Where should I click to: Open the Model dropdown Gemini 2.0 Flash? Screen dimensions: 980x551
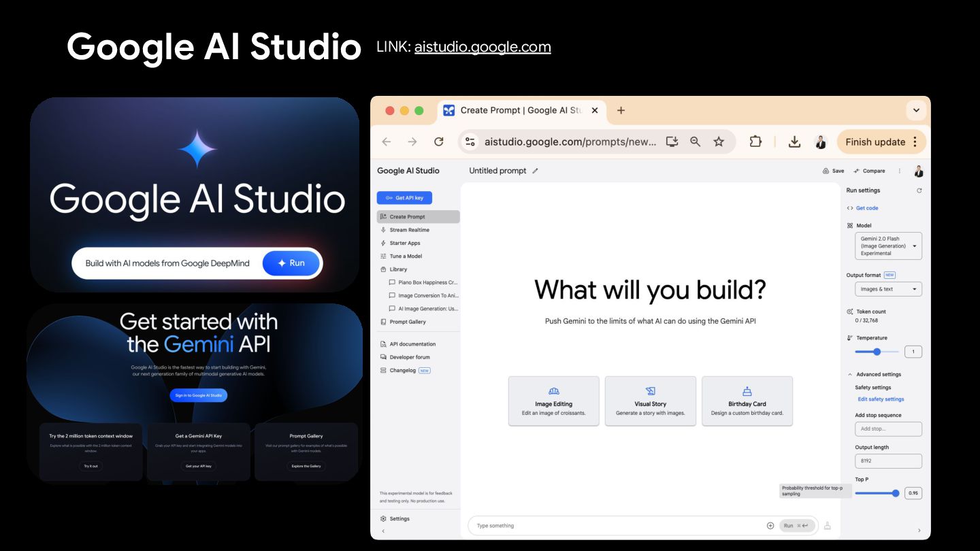(888, 246)
